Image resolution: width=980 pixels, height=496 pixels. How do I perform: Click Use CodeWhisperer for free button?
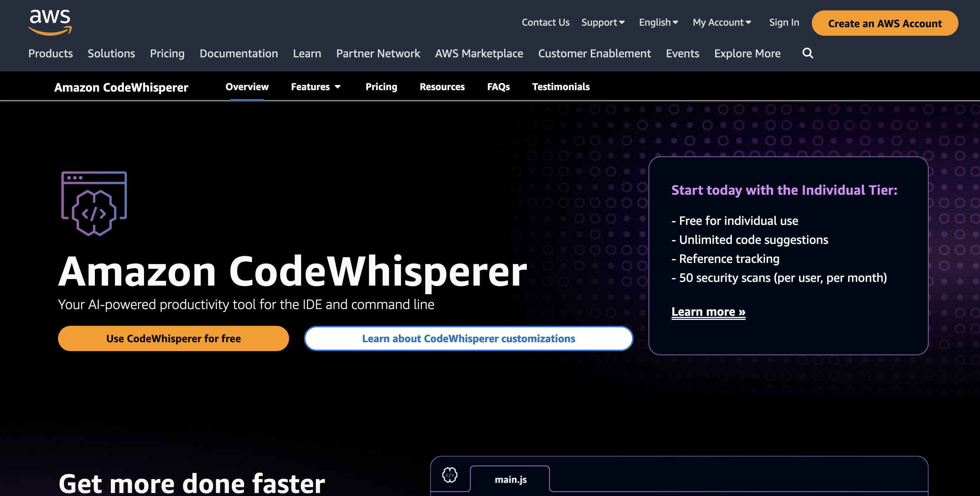click(x=173, y=338)
